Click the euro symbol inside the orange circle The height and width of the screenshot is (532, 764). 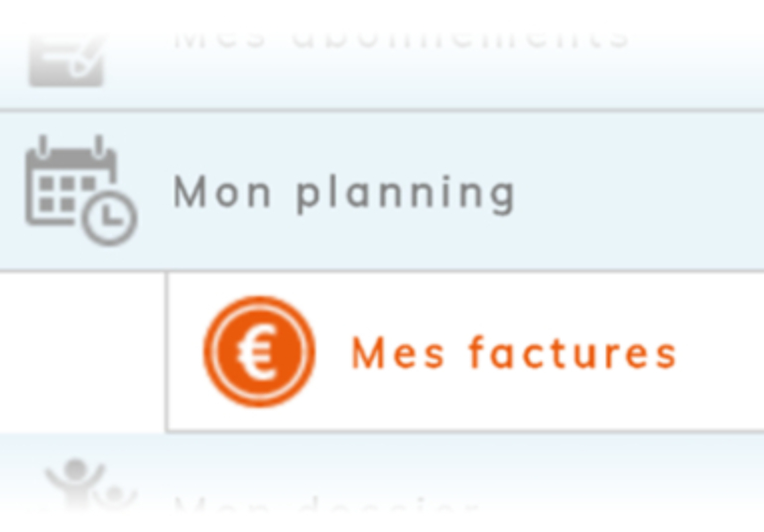(258, 352)
